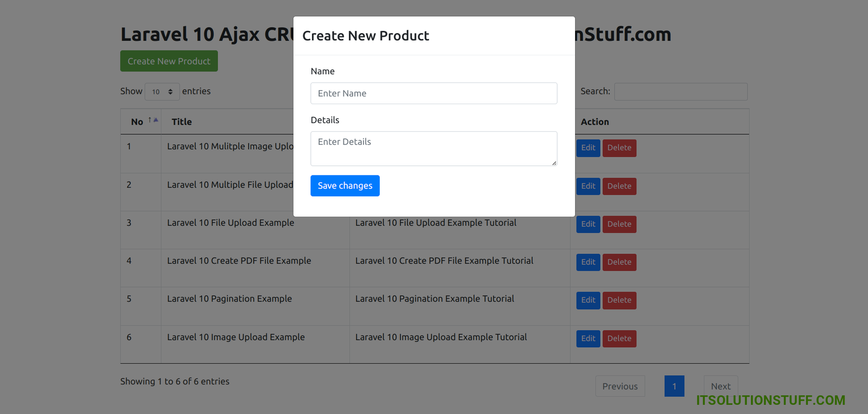This screenshot has height=414, width=868.
Task: Go to the Next page
Action: pyautogui.click(x=720, y=386)
